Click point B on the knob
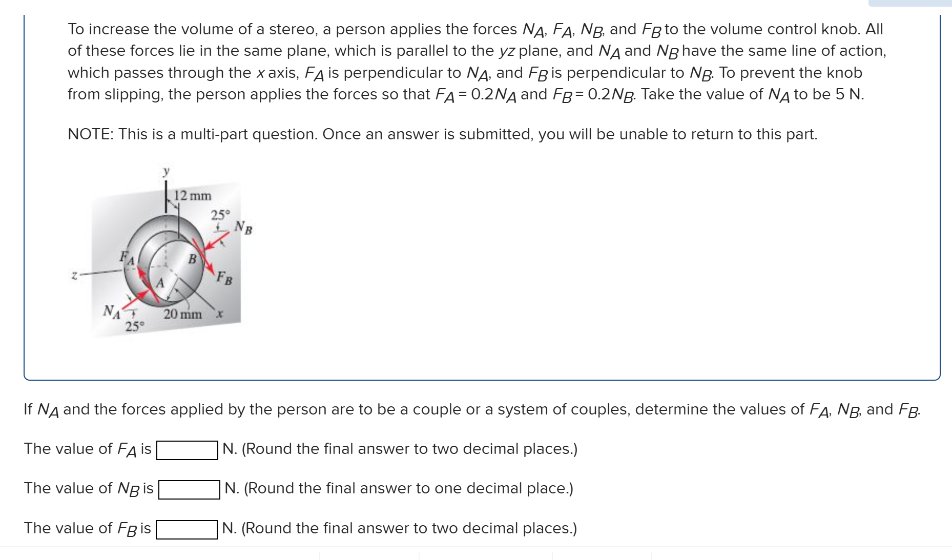This screenshot has width=952, height=560. 192,259
